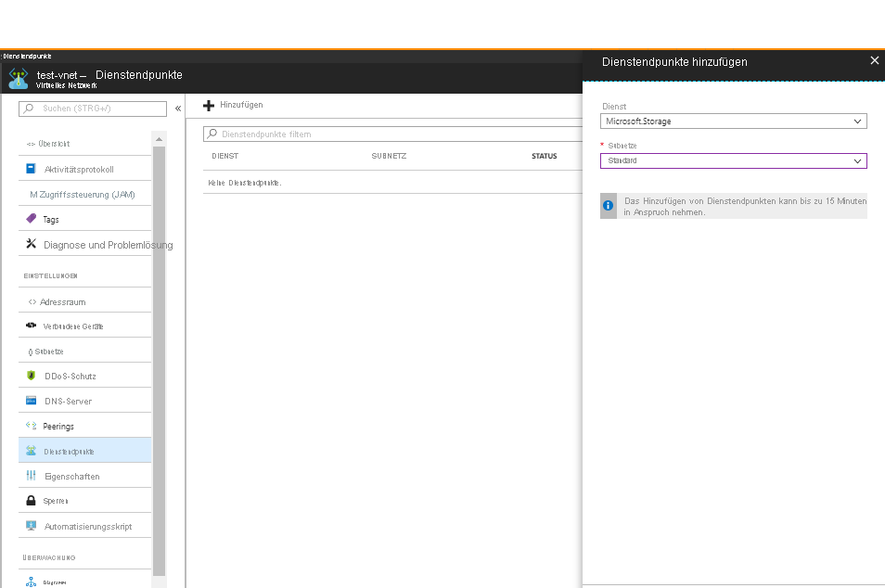Close the Dienstendpunkte hinzufügen panel
Viewport: 885px width, 588px height.
874,60
